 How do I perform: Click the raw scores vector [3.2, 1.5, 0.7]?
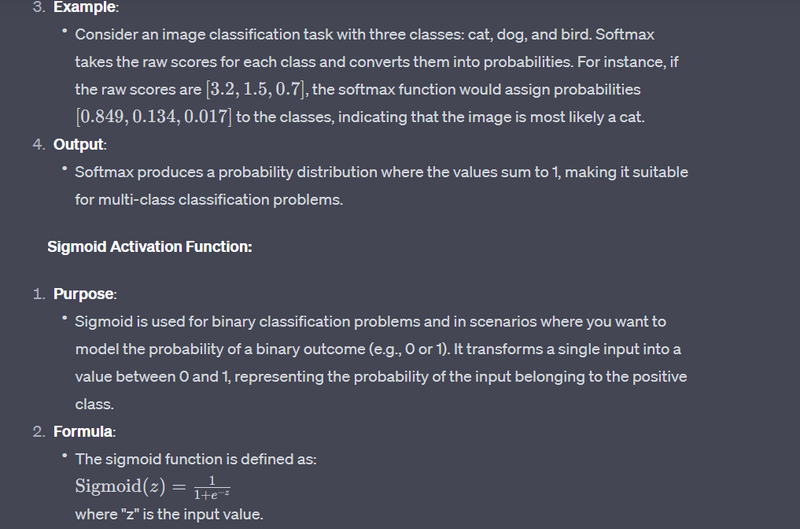click(x=255, y=90)
